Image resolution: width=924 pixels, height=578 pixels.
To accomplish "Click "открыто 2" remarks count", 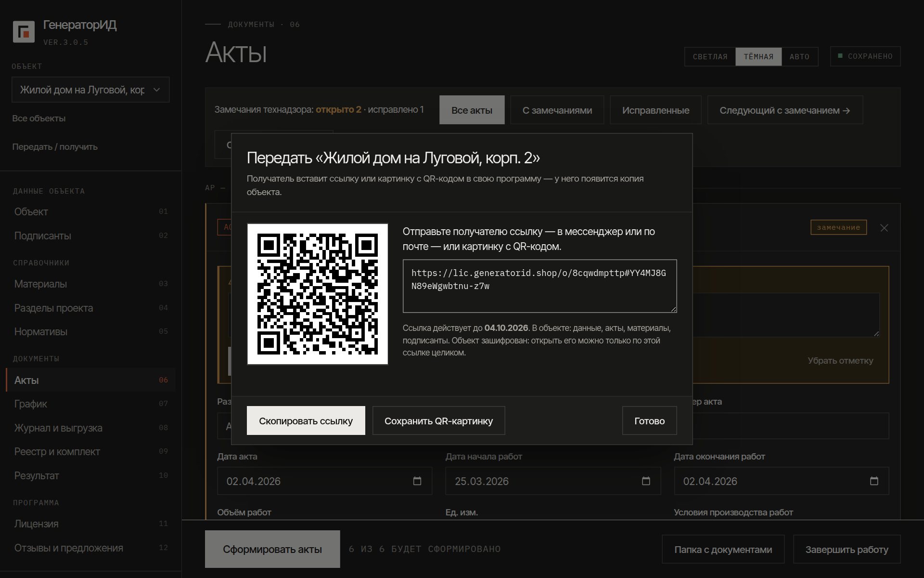I will (338, 110).
